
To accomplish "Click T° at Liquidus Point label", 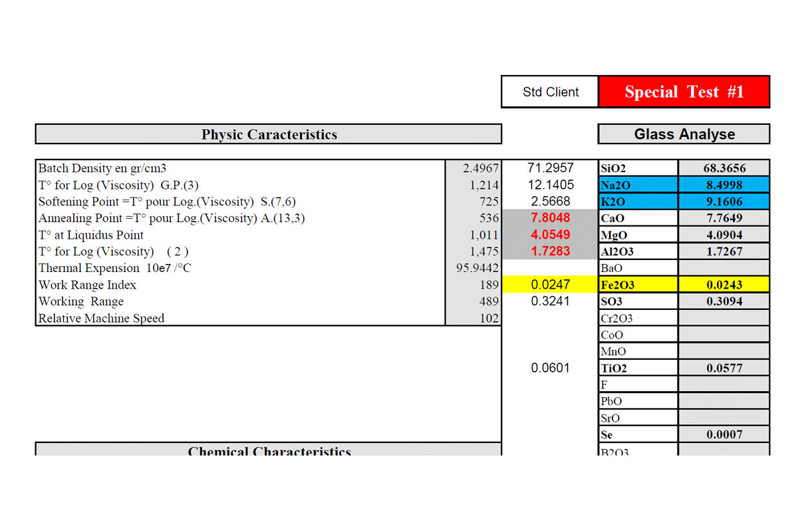I will point(91,235).
